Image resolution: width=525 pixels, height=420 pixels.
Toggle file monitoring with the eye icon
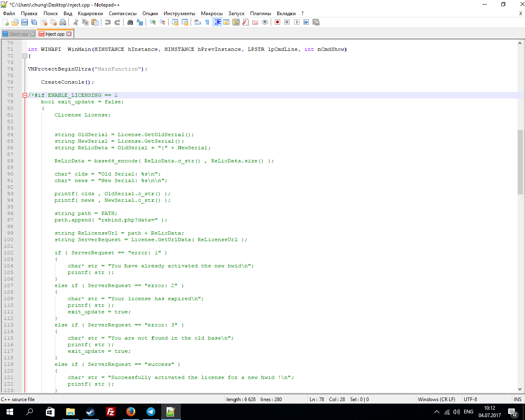pos(265,22)
